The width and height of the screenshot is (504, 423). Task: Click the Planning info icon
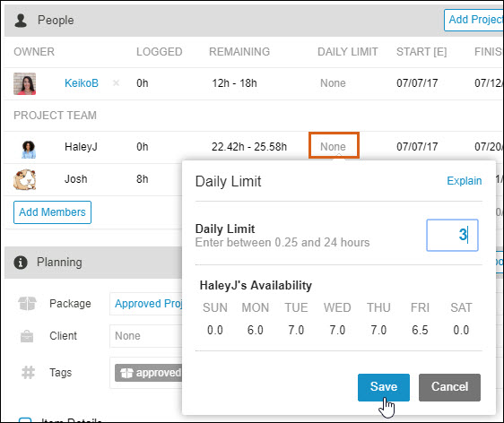21,263
